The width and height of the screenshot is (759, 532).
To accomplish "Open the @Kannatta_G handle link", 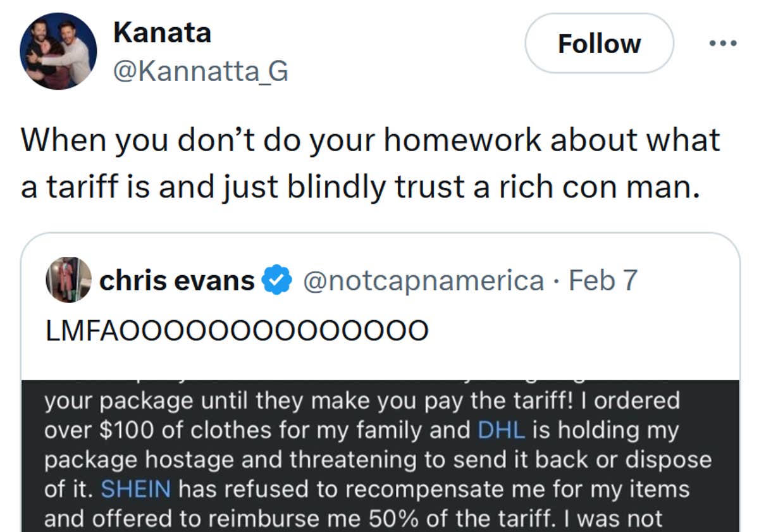I will tap(201, 71).
